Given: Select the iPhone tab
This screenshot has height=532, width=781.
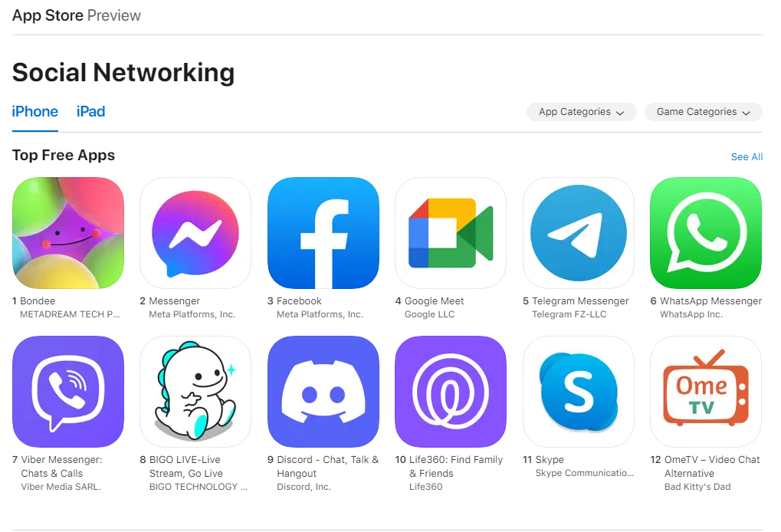Looking at the screenshot, I should point(34,112).
